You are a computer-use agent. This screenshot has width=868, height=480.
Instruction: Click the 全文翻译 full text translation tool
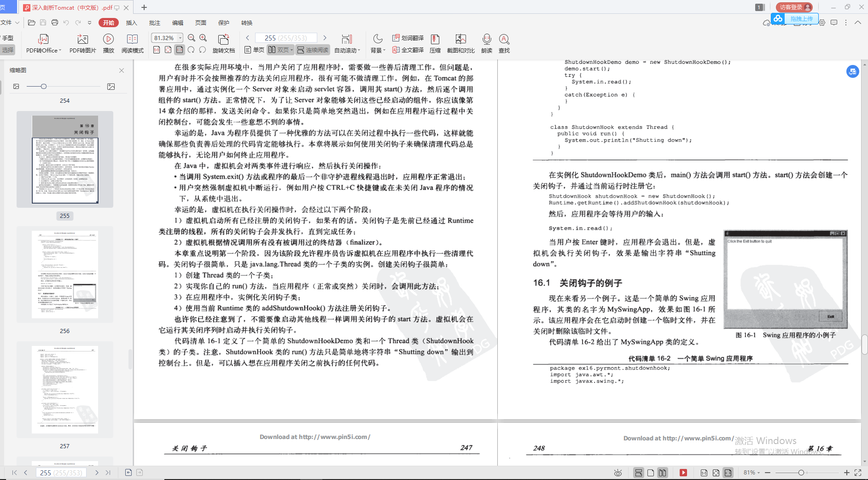tap(408, 50)
